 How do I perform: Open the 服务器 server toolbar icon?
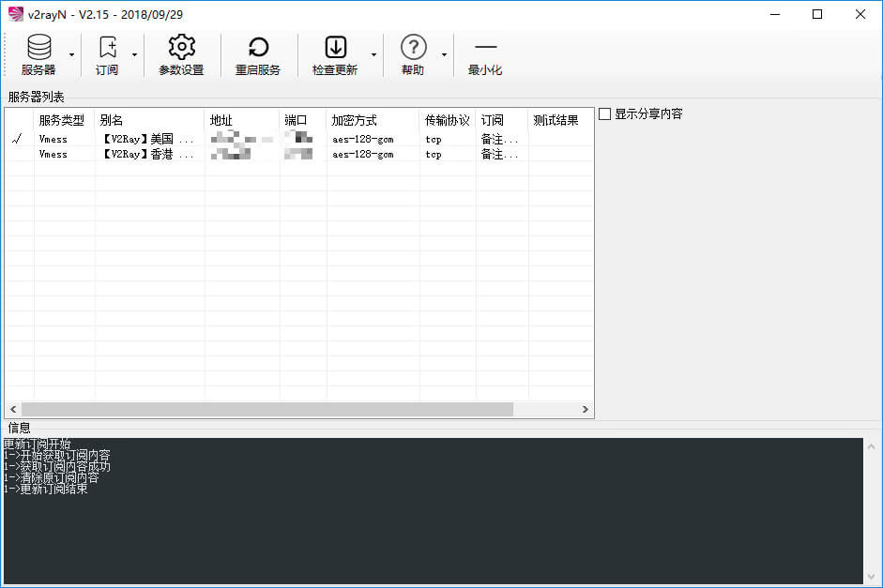[x=38, y=54]
